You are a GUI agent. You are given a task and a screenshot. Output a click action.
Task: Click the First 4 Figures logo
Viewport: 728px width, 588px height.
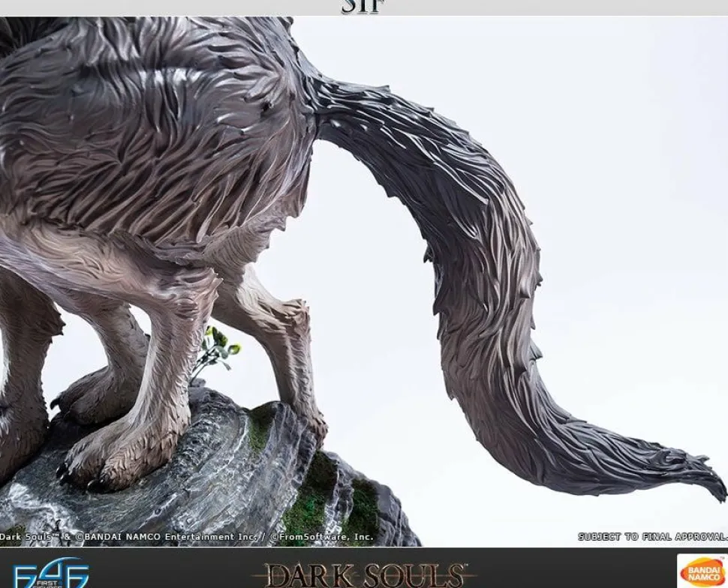tap(50, 573)
